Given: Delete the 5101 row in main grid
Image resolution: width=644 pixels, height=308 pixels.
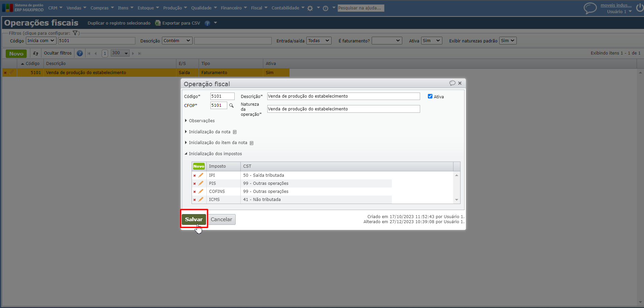Looking at the screenshot, I should pyautogui.click(x=5, y=73).
